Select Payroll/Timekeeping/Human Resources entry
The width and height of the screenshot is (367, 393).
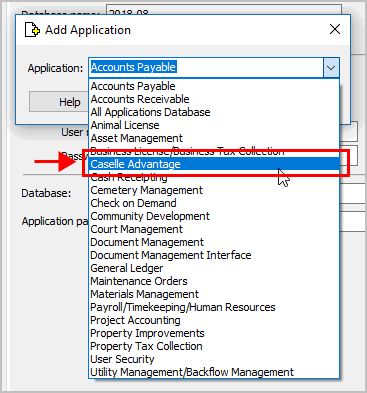pos(214,307)
